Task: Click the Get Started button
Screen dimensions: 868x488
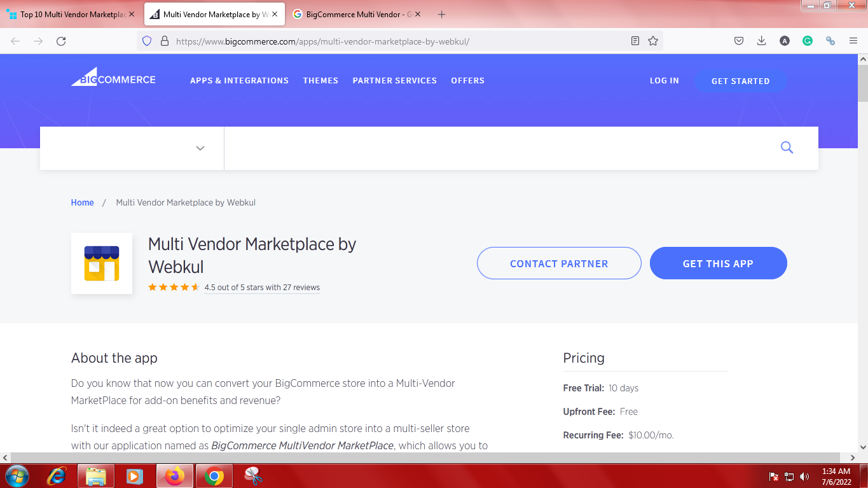Action: 741,81
